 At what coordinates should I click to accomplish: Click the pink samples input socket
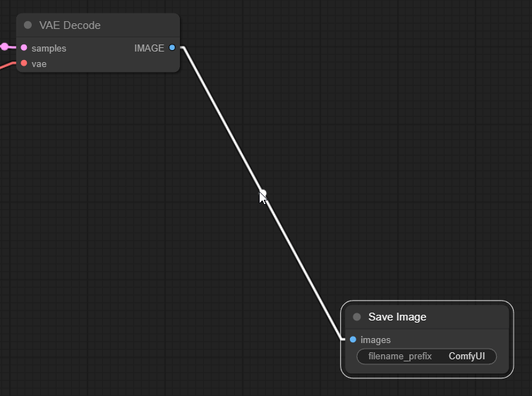point(24,47)
